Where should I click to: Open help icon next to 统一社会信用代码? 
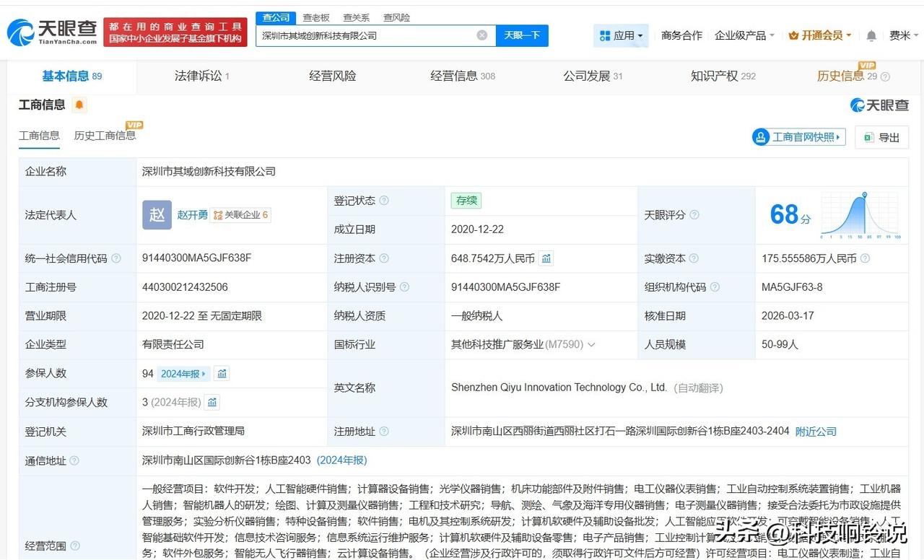tap(116, 258)
